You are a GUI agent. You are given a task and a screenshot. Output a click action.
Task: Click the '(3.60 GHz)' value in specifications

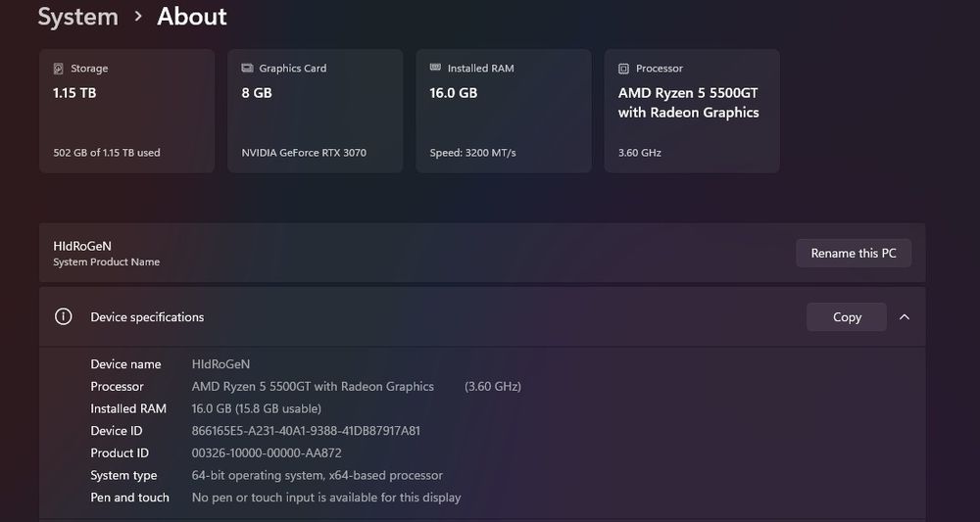493,387
